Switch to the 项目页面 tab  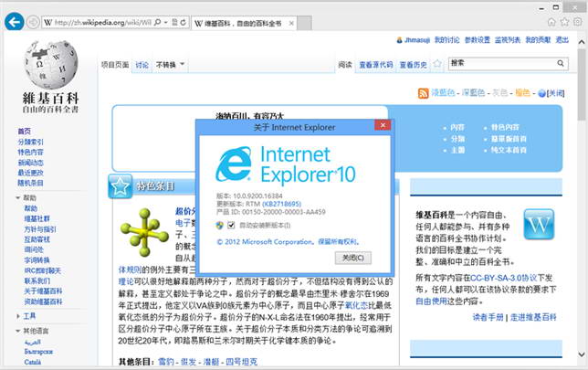point(115,65)
